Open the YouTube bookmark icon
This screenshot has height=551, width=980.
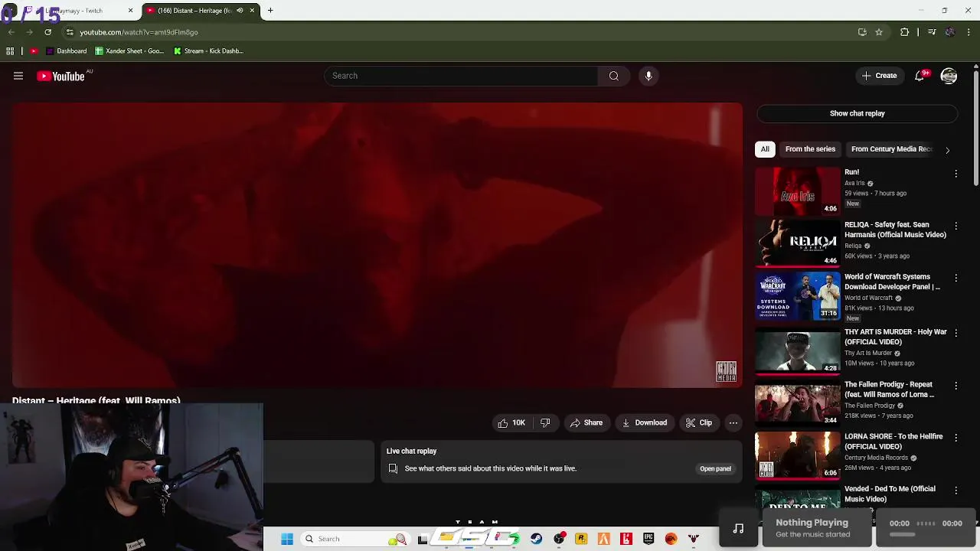pyautogui.click(x=34, y=51)
